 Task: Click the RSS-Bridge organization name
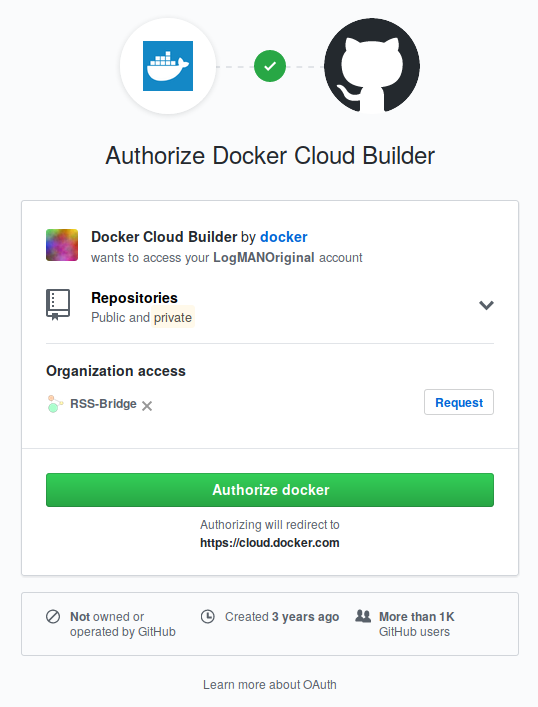(103, 404)
